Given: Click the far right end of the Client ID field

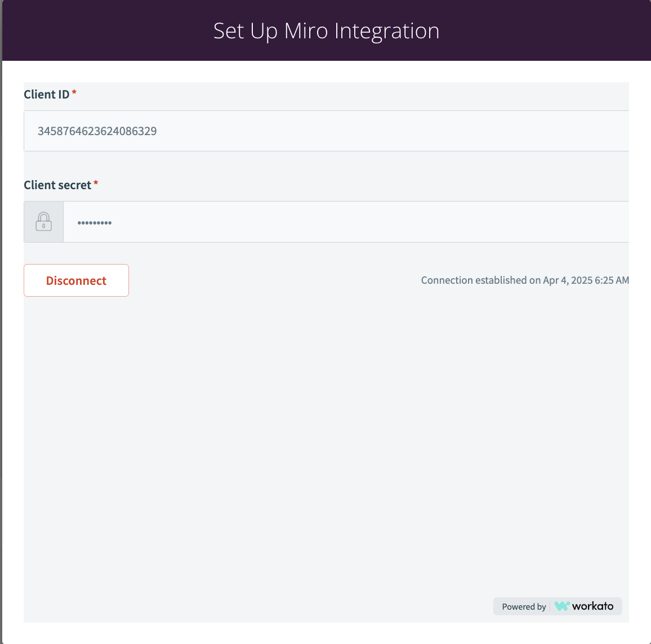Looking at the screenshot, I should click(x=618, y=131).
